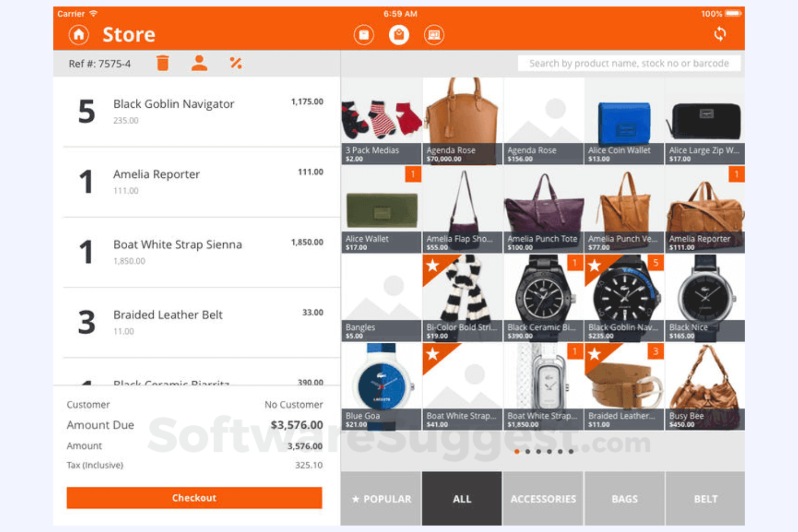Open the register icon in the top bar

pos(363,34)
